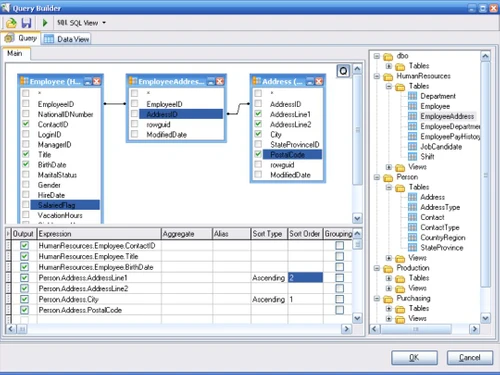Expand the Production Tables folder
This screenshot has width=500, height=375.
click(389, 278)
